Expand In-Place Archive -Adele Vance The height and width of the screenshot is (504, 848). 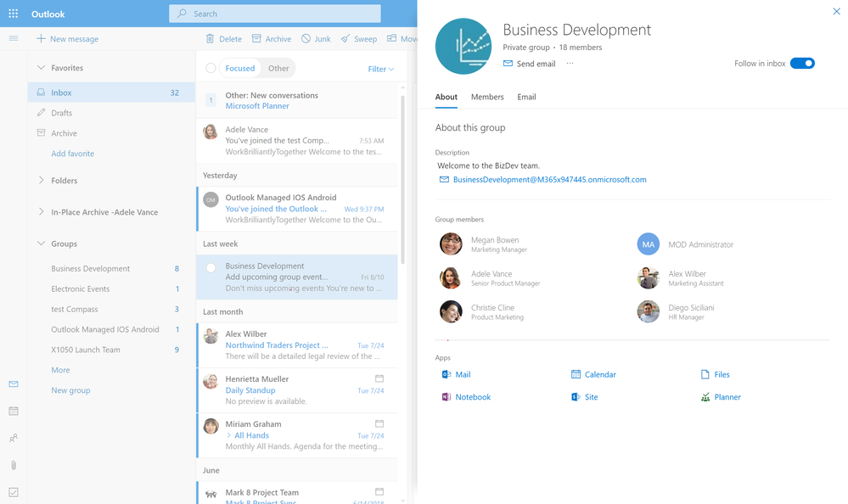pyautogui.click(x=41, y=212)
